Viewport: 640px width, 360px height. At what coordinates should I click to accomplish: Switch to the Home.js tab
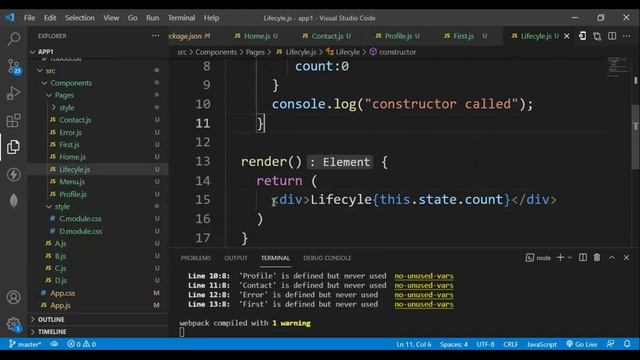click(256, 36)
